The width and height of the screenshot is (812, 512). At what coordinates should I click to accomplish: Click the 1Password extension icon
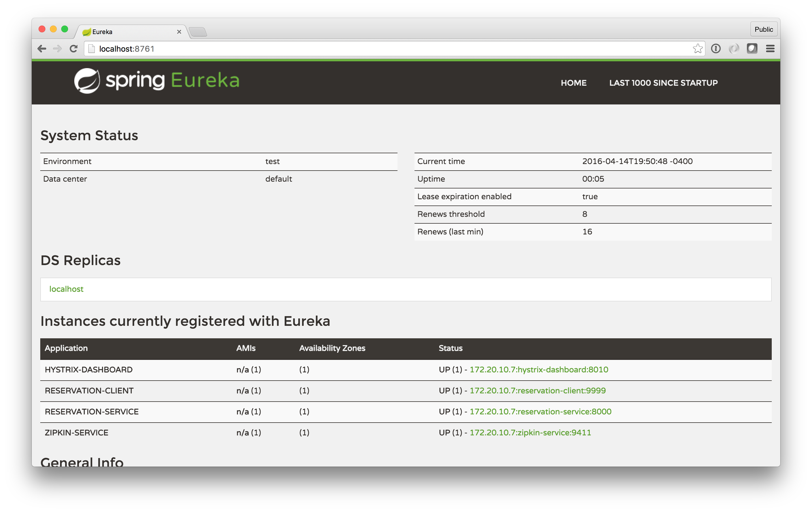(716, 49)
